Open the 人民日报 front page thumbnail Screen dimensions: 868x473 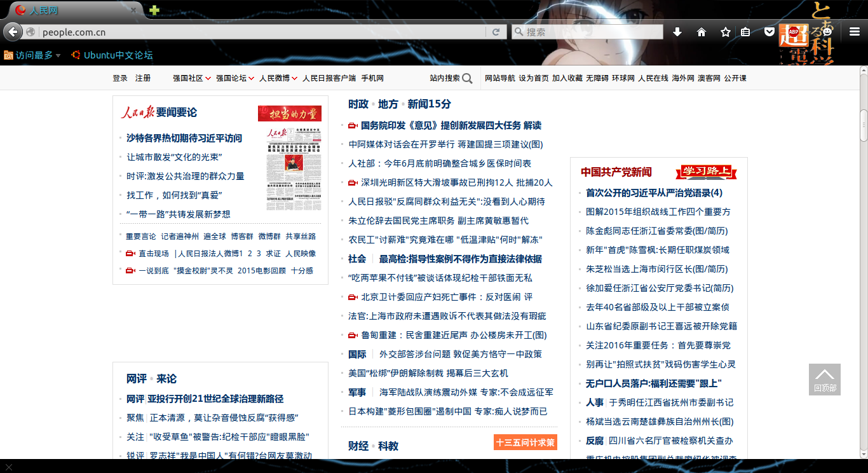point(294,168)
